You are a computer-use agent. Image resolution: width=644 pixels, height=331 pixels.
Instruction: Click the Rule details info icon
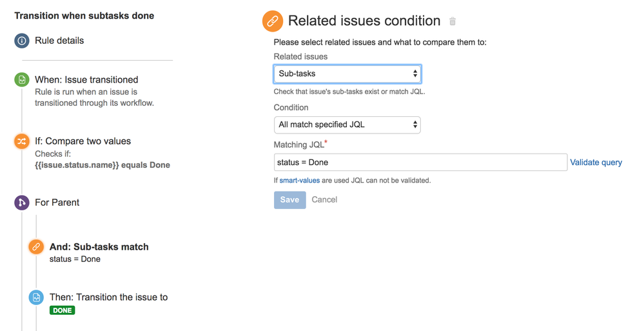(22, 41)
